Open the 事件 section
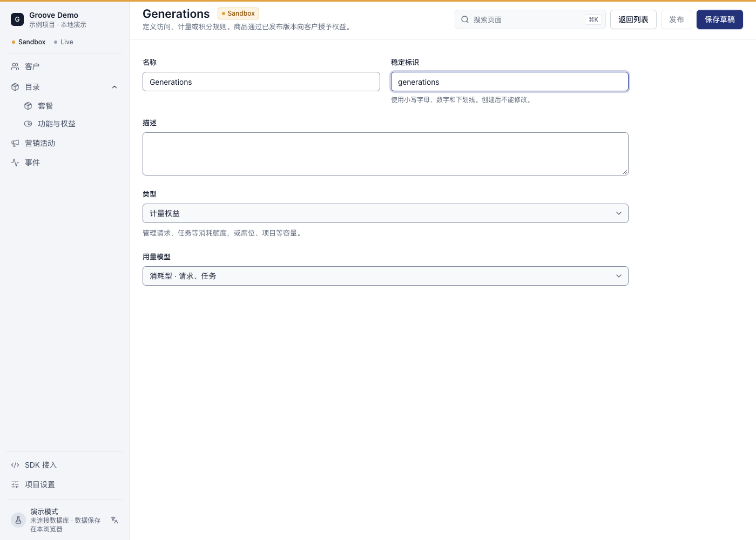756x540 pixels. coord(65,163)
